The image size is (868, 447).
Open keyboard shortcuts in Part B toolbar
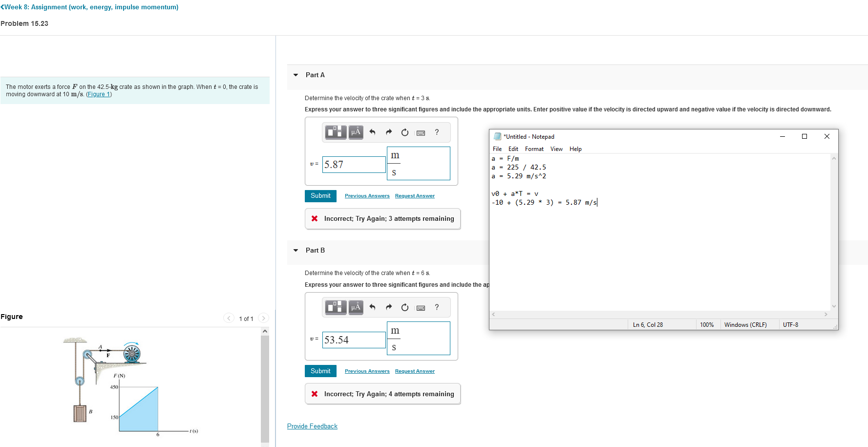(421, 307)
